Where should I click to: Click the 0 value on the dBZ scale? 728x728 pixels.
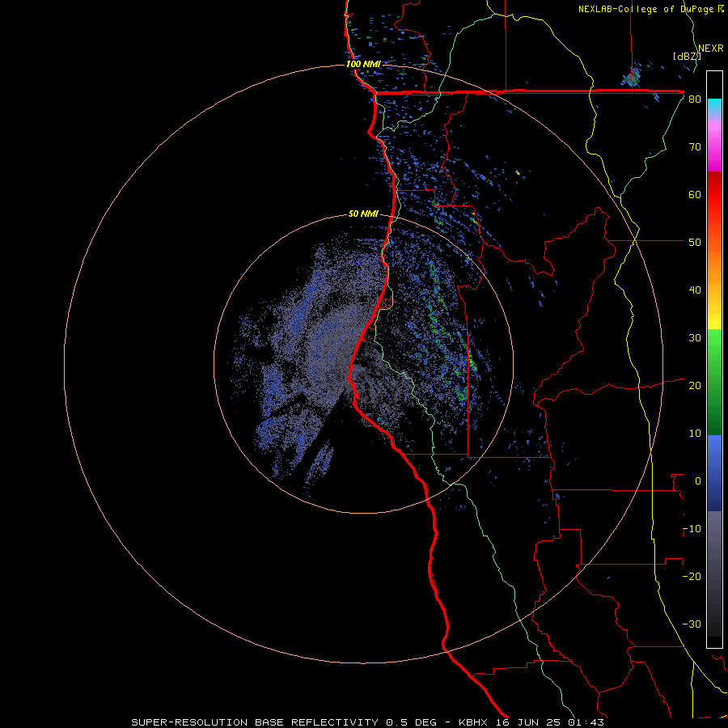pyautogui.click(x=698, y=481)
